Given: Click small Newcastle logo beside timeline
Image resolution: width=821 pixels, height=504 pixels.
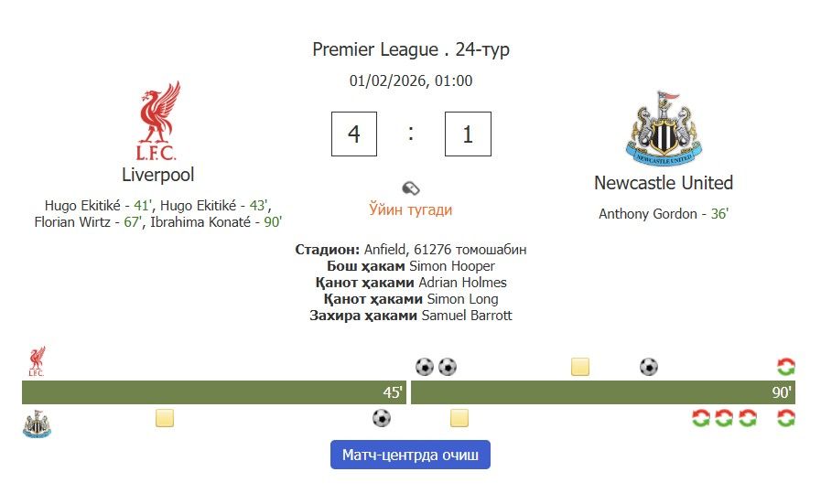Looking at the screenshot, I should [37, 424].
